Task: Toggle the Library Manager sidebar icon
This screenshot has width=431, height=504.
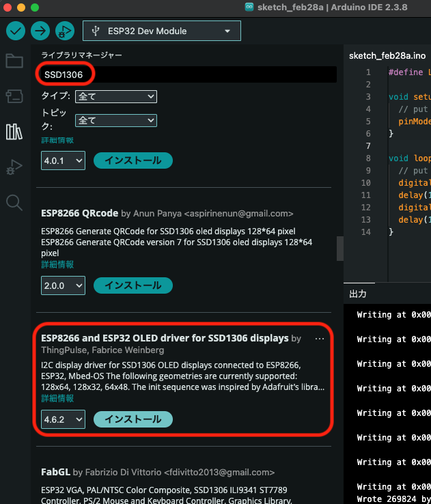Action: [x=14, y=132]
